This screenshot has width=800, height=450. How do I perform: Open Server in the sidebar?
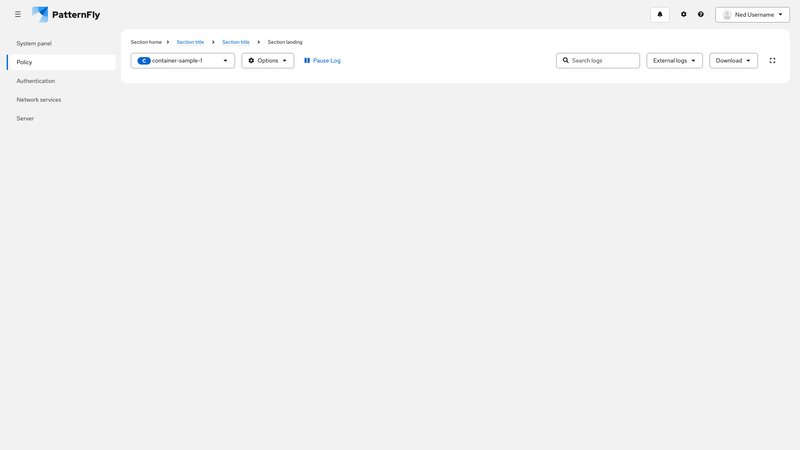tap(61, 118)
